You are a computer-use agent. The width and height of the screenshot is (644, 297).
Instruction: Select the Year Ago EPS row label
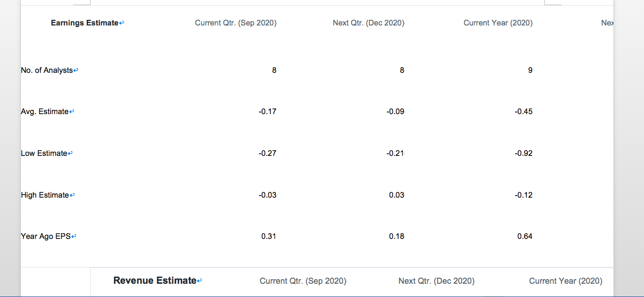[x=46, y=236]
